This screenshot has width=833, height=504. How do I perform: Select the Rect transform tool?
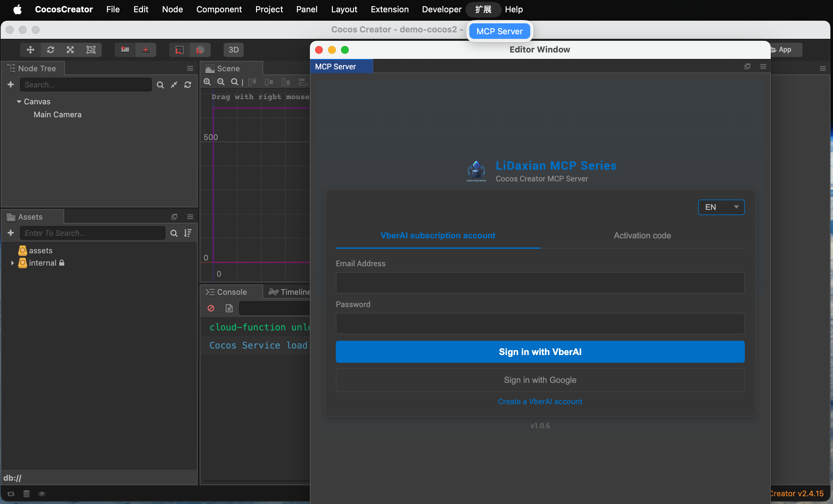tap(91, 50)
